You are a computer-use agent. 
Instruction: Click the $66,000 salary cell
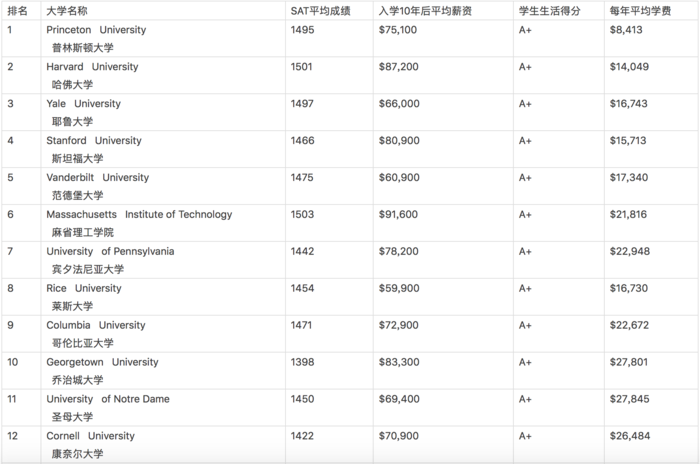399,104
